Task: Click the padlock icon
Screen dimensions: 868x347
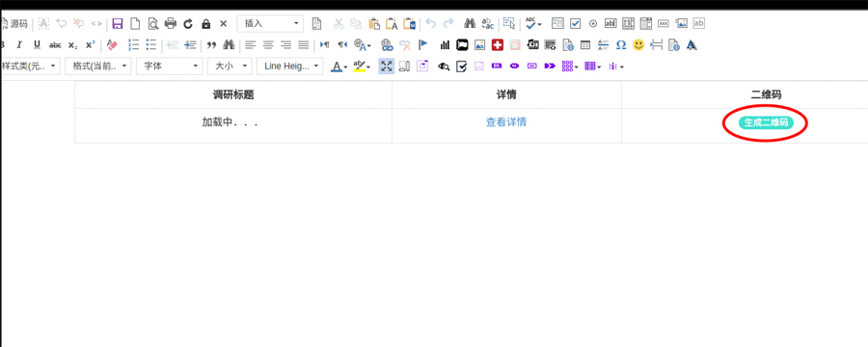Action: tap(206, 24)
